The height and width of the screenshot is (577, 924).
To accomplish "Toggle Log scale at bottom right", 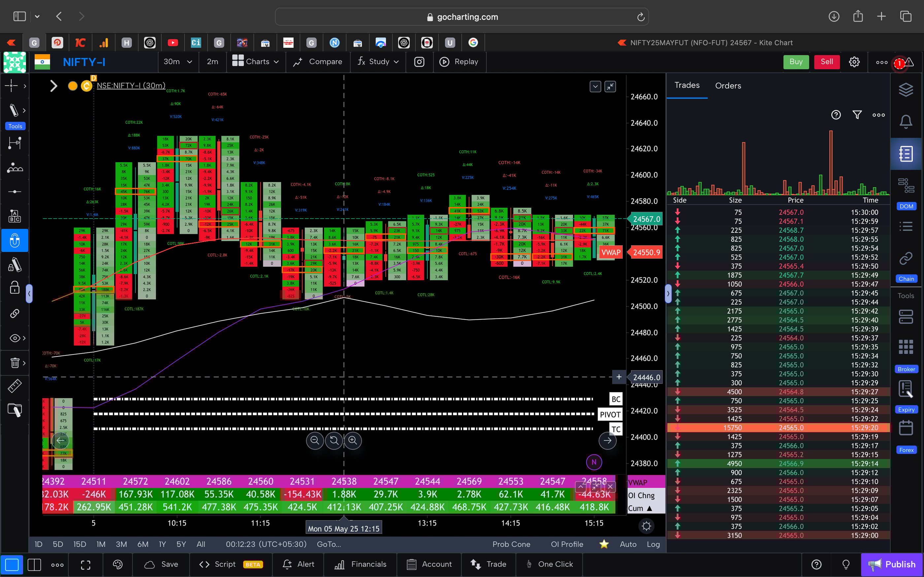I will tap(653, 544).
